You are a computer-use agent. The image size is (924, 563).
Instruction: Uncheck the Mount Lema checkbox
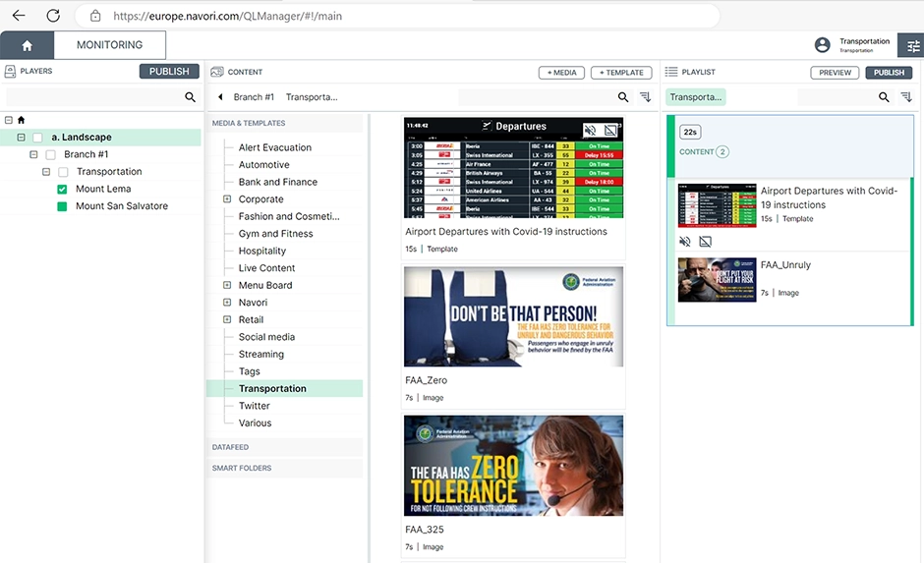point(62,189)
